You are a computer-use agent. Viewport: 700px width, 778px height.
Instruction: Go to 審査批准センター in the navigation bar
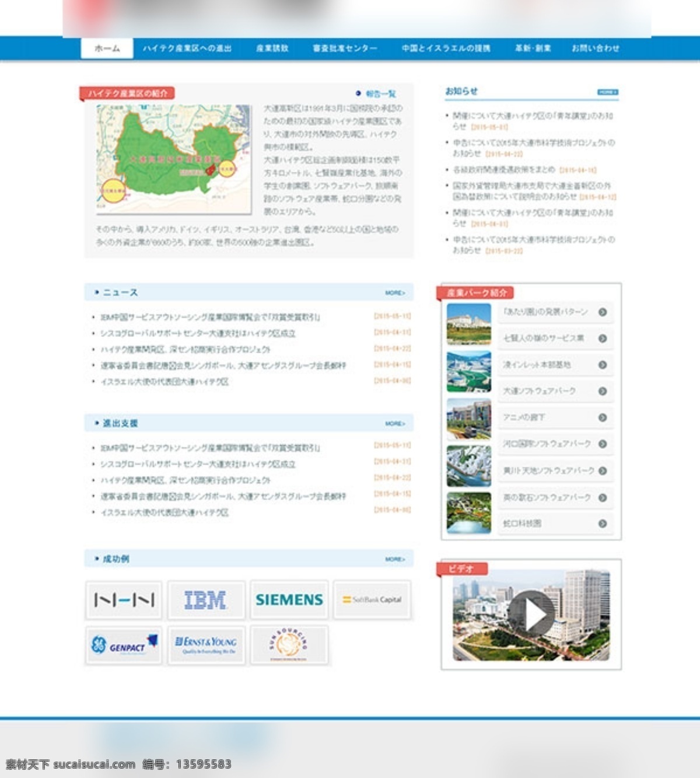click(x=345, y=48)
